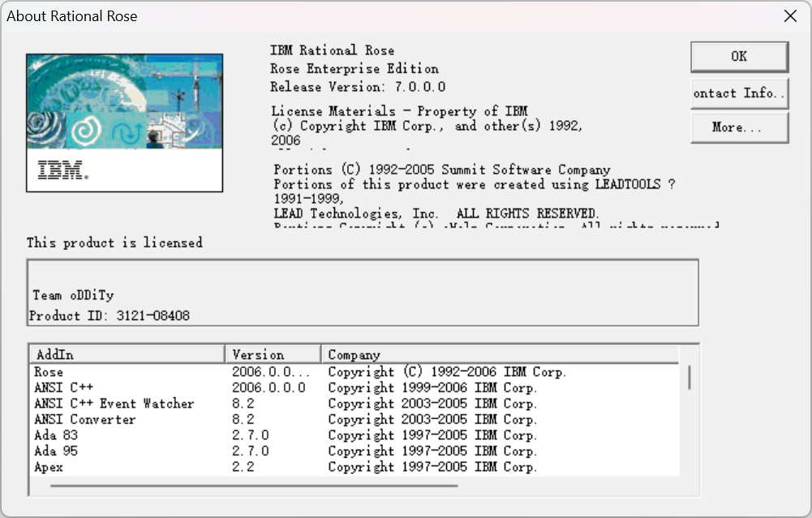This screenshot has width=812, height=518.
Task: Click the IBM logo in the splash image
Action: (62, 171)
